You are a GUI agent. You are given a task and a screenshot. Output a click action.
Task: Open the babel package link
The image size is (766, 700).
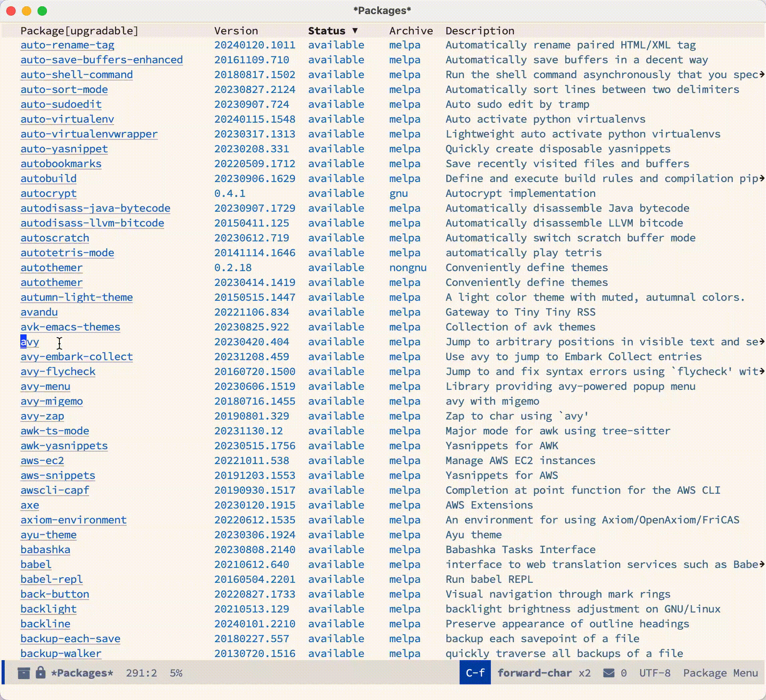point(36,564)
